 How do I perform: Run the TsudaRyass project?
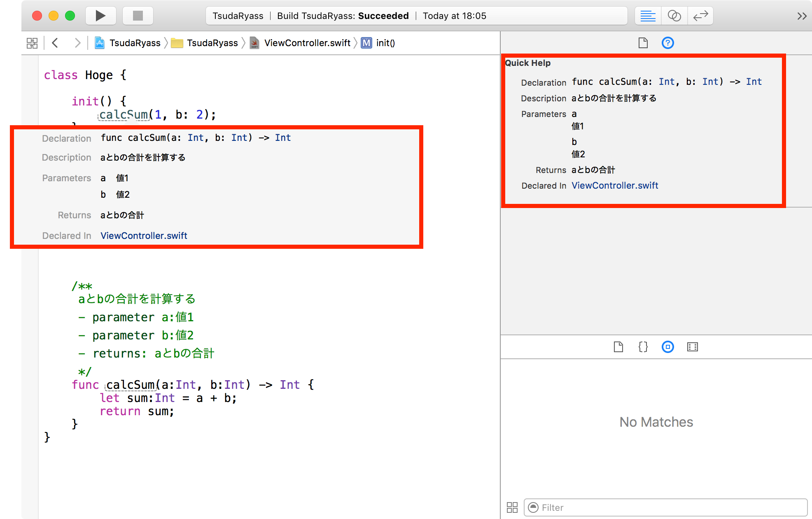coord(100,16)
